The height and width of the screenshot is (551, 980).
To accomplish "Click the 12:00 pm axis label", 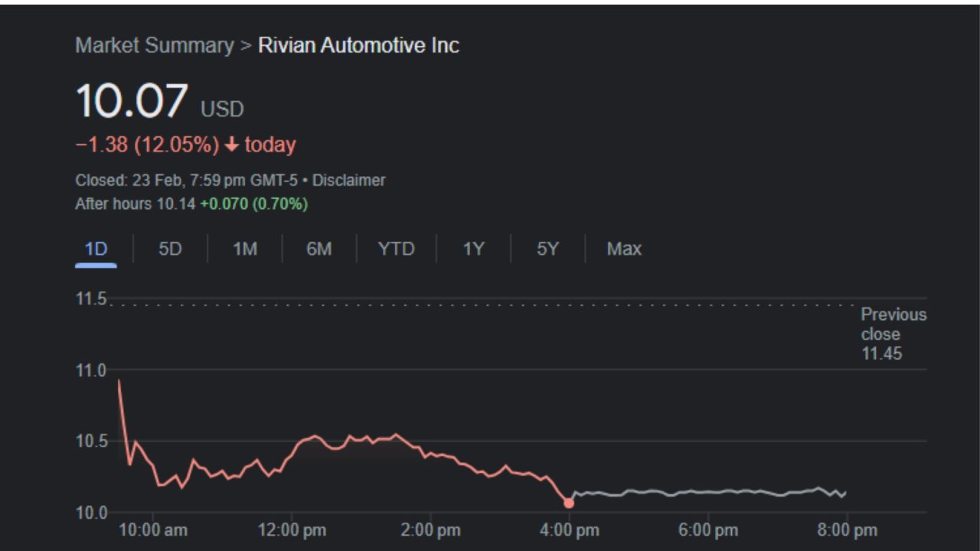I will pos(291,530).
